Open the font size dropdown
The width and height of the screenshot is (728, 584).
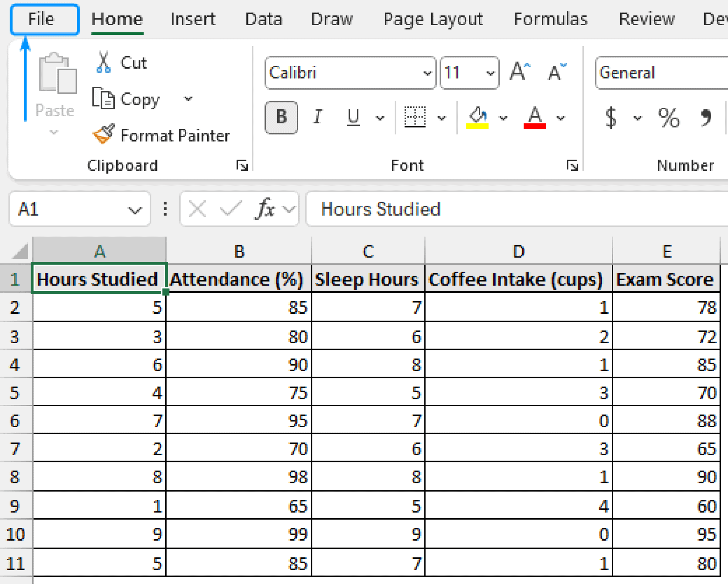(x=490, y=73)
